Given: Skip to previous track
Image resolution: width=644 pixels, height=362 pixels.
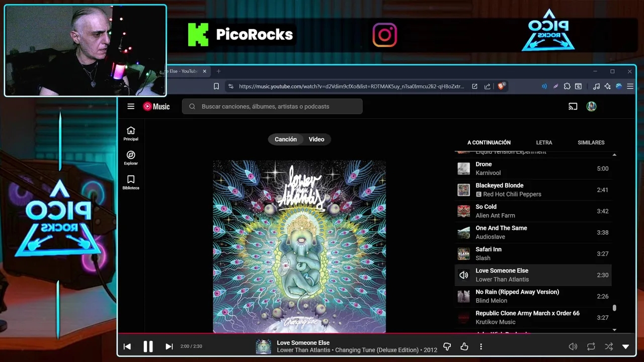Looking at the screenshot, I should (x=127, y=346).
